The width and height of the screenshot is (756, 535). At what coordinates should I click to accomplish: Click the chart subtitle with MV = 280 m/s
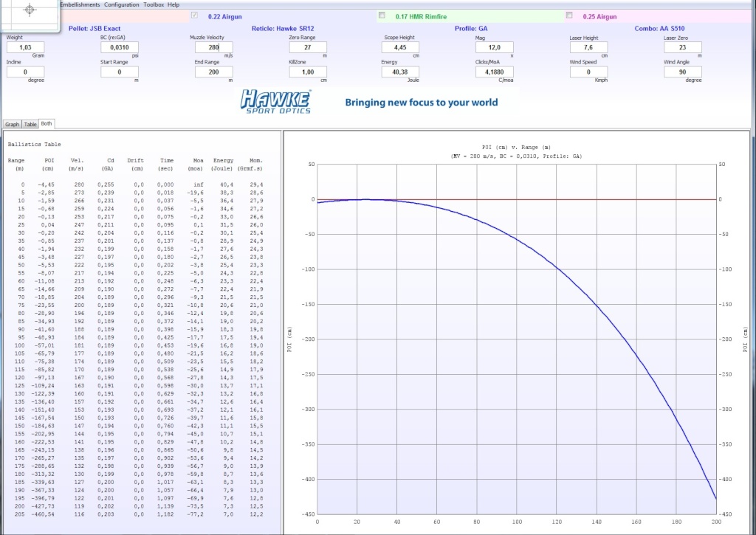coord(516,156)
